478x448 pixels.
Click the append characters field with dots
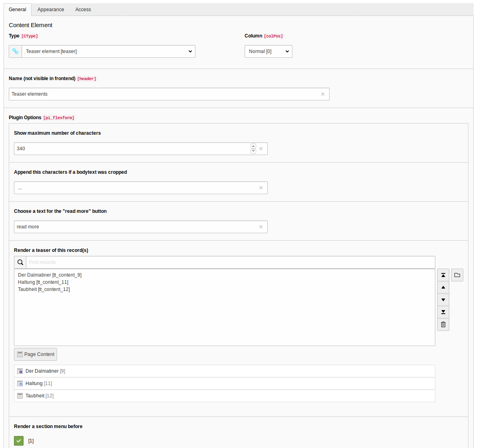coord(140,188)
